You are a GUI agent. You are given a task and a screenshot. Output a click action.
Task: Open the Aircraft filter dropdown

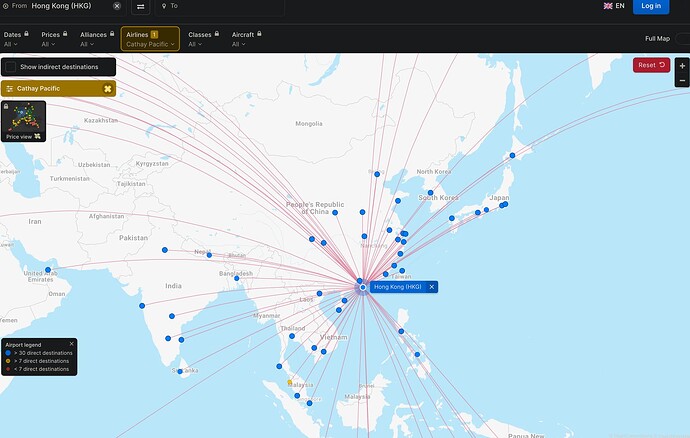246,39
